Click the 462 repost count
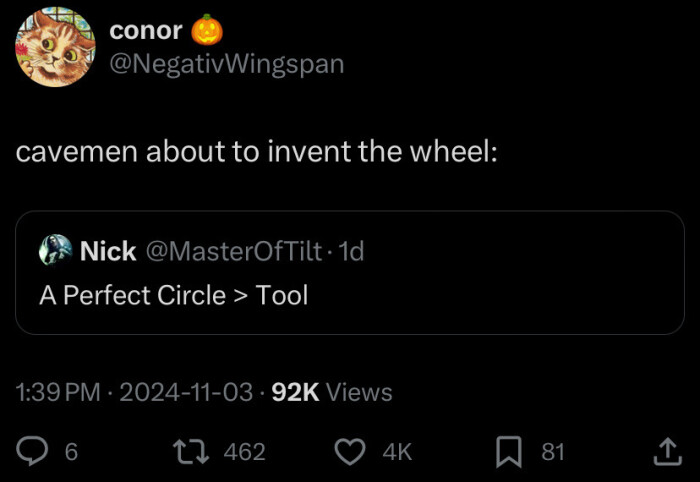The image size is (700, 482). (244, 452)
